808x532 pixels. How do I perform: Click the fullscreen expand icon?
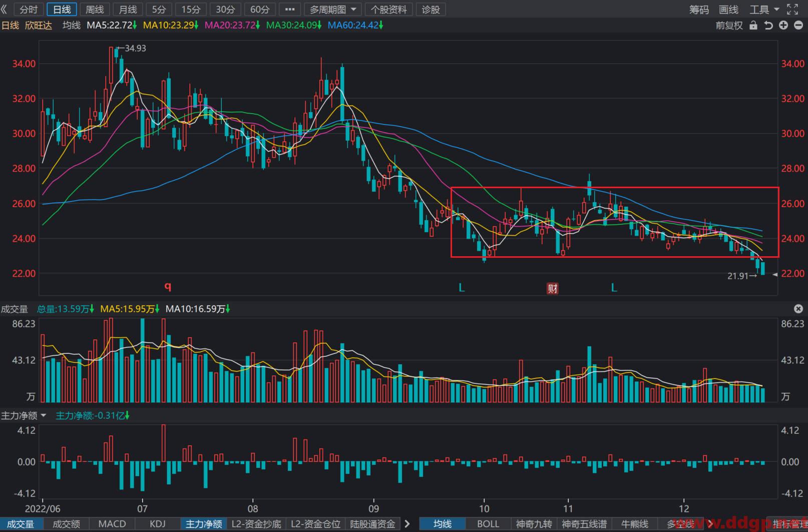792,9
